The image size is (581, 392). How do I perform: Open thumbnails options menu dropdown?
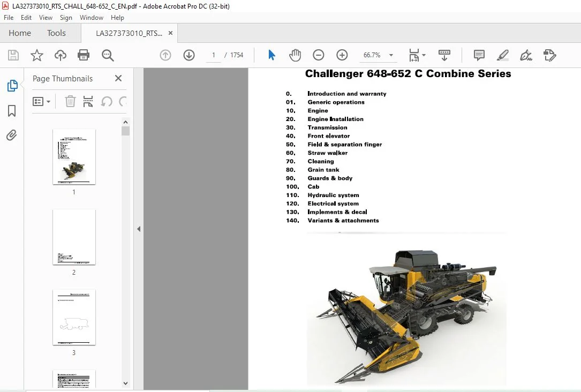click(x=42, y=102)
